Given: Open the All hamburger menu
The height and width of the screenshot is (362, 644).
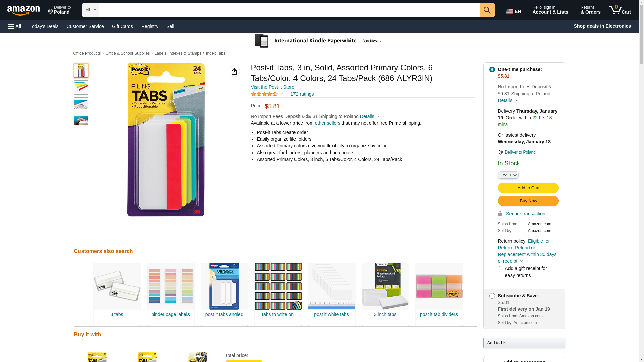Looking at the screenshot, I should [15, 26].
